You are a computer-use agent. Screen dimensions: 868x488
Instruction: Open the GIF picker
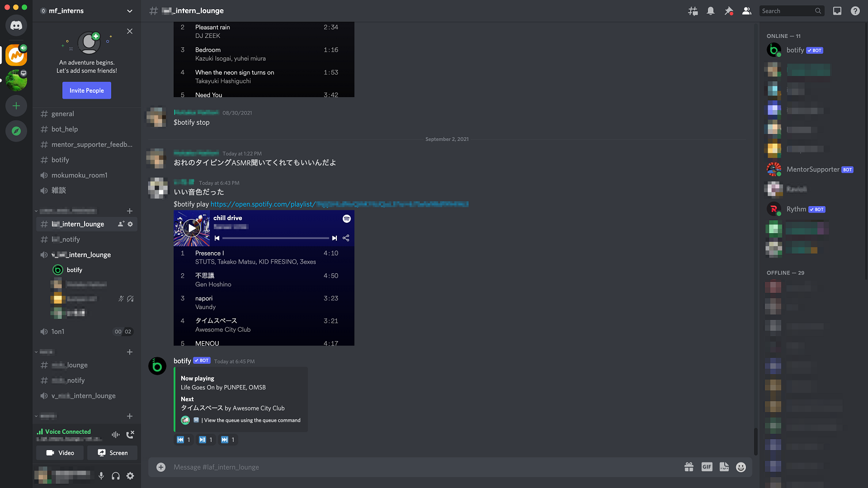[x=707, y=467]
